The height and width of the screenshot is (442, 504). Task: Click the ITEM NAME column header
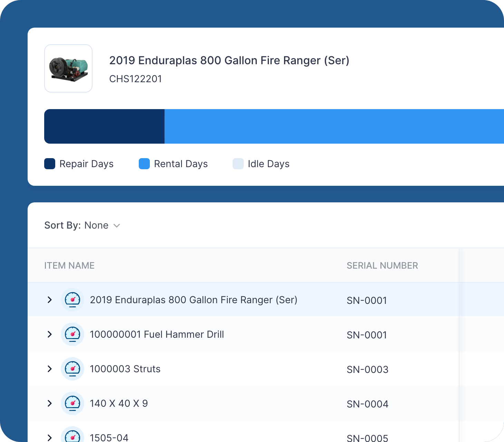point(69,266)
